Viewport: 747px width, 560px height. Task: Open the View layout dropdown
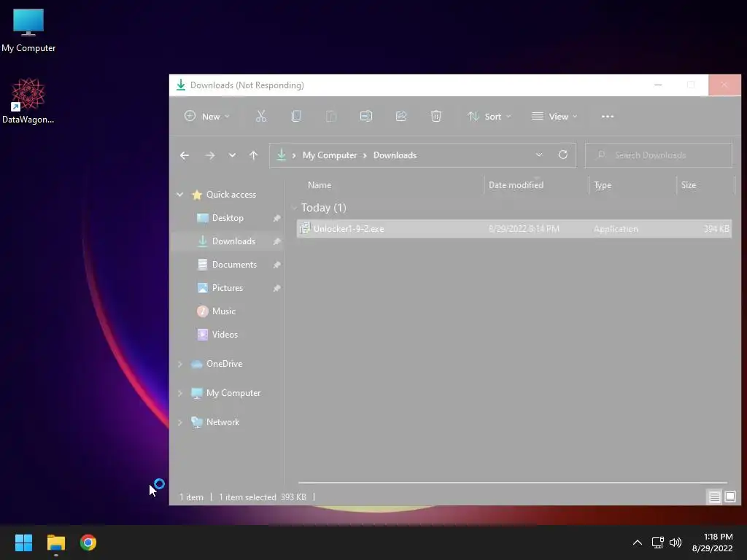pyautogui.click(x=554, y=116)
